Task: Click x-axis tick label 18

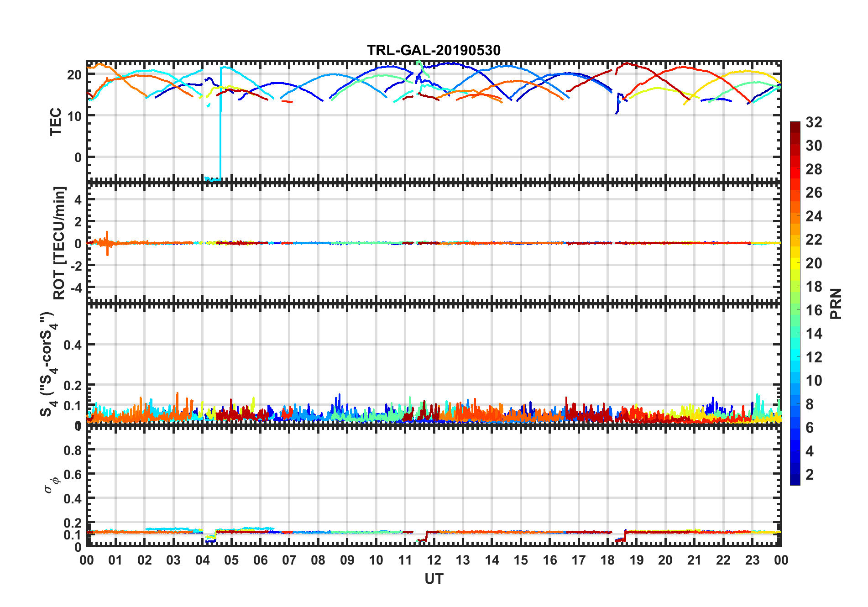Action: (x=607, y=560)
